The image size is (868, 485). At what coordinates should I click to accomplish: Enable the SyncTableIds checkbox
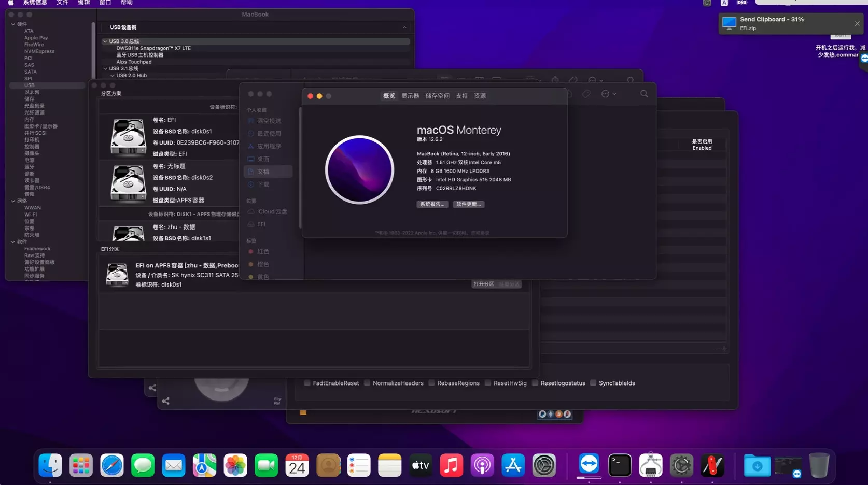(593, 383)
